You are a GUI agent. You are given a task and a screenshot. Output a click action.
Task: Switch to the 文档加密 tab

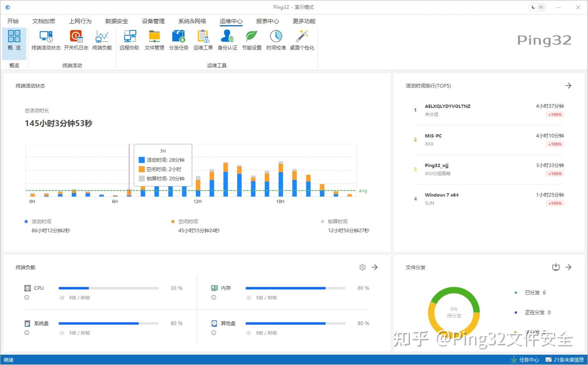pos(44,21)
